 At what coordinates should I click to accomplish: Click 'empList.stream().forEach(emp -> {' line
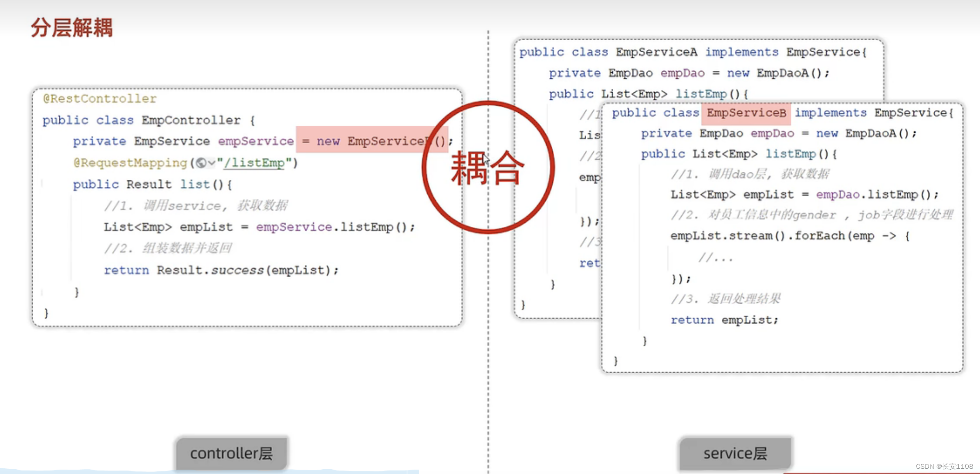click(x=790, y=236)
